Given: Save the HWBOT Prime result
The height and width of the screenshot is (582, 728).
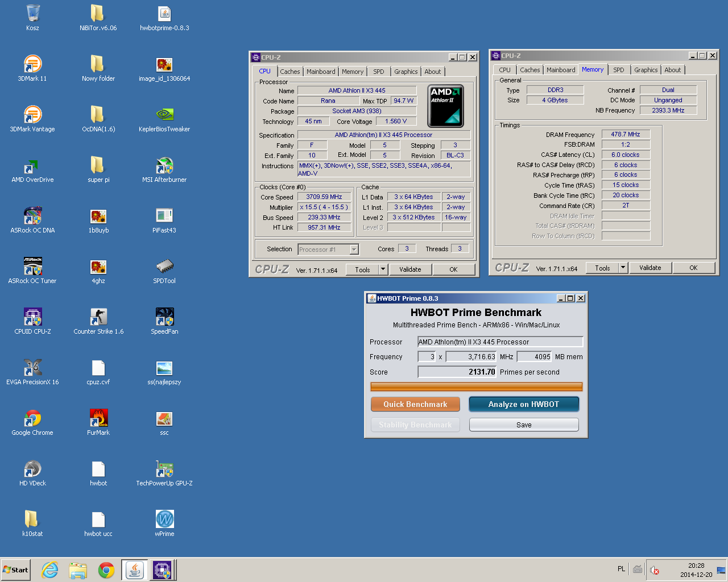Looking at the screenshot, I should (524, 425).
